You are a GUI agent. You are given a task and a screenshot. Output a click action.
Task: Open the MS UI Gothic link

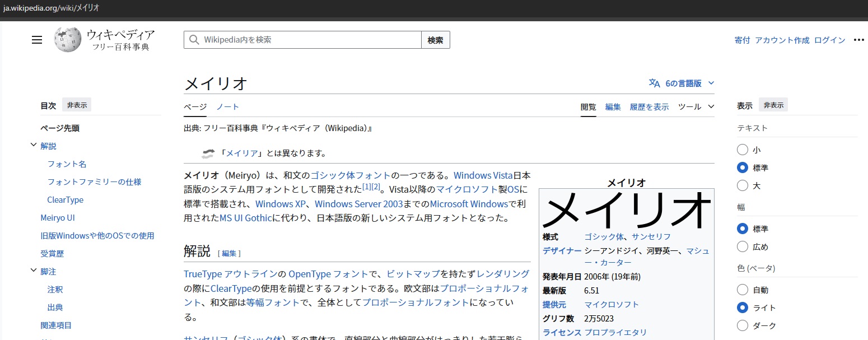click(x=246, y=218)
